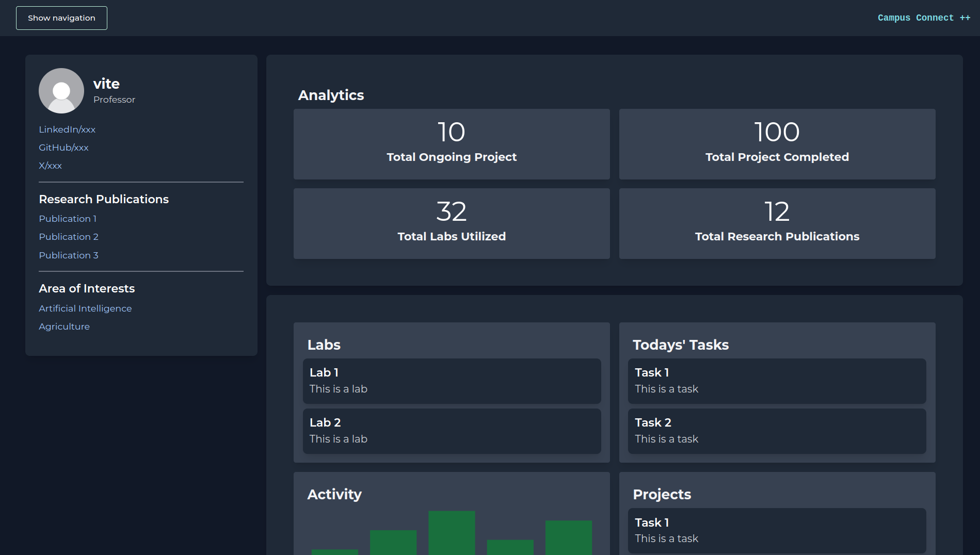Image resolution: width=980 pixels, height=555 pixels.
Task: Click the 'Activity' section heading
Action: (334, 494)
